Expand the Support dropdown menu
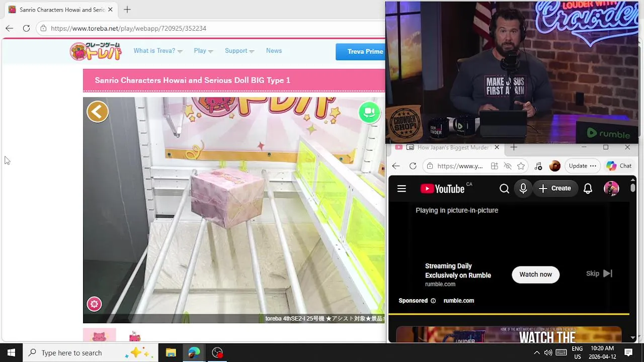 [x=239, y=51]
